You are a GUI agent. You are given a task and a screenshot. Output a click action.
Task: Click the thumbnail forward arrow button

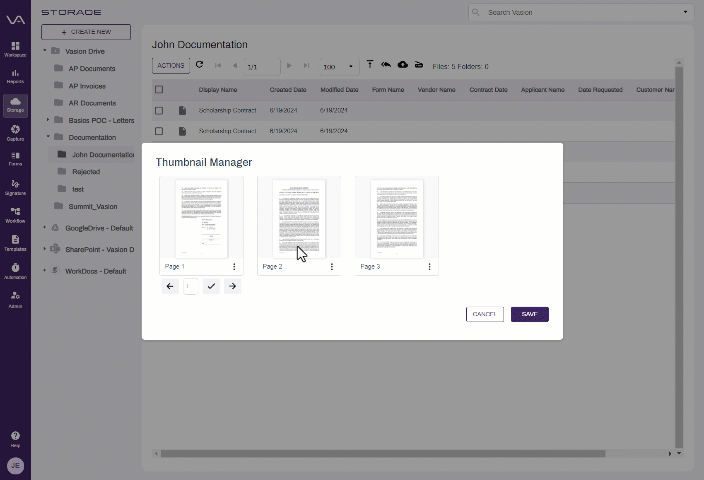pyautogui.click(x=232, y=286)
